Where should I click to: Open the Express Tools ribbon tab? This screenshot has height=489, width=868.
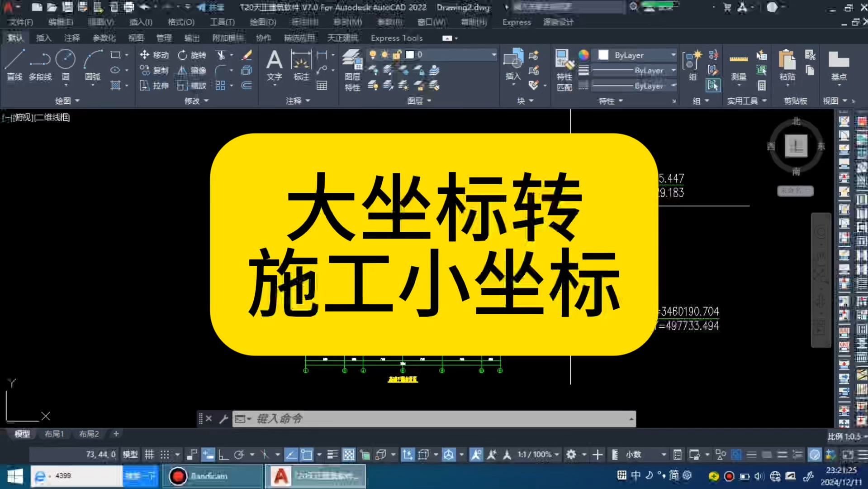point(396,38)
